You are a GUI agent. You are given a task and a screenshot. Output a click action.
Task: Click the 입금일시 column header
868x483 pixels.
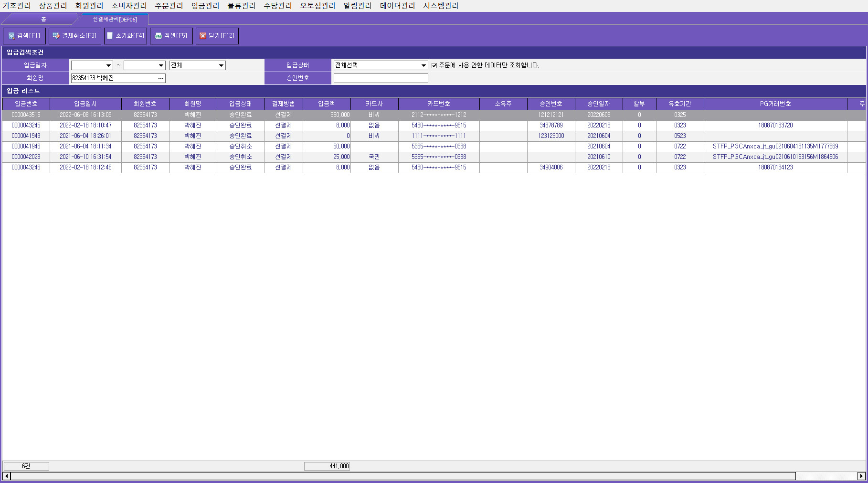click(85, 104)
